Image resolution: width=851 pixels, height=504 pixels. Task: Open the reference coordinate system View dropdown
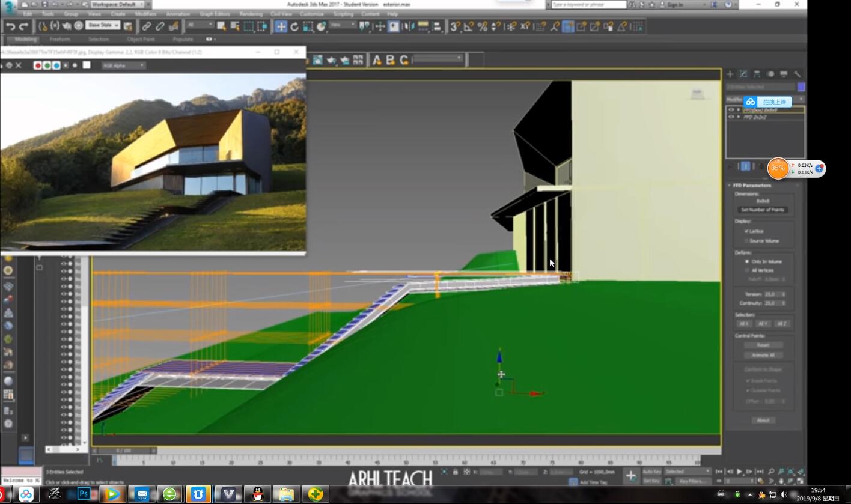(x=343, y=25)
